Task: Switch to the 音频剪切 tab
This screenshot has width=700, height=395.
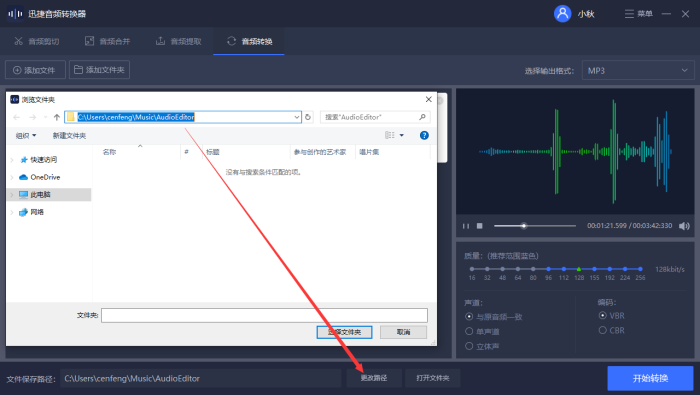Action: (x=37, y=41)
